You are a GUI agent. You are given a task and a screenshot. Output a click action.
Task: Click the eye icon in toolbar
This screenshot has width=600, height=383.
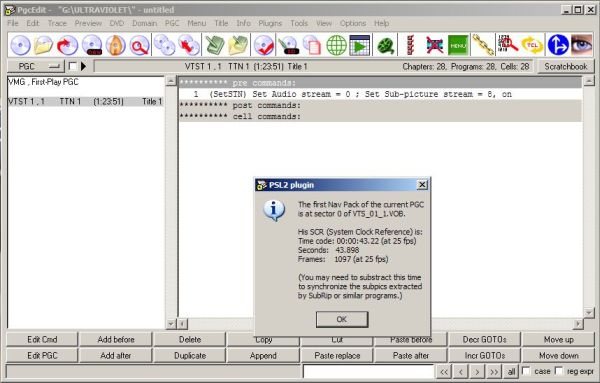582,45
